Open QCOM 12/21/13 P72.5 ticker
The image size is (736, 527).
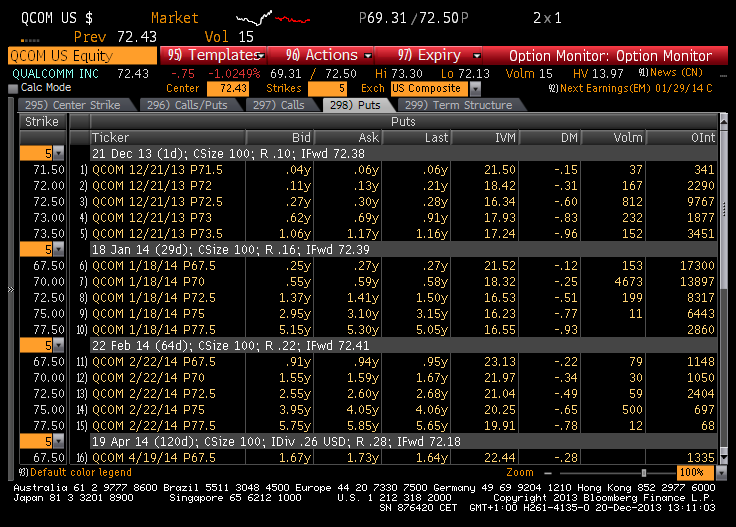pyautogui.click(x=157, y=202)
